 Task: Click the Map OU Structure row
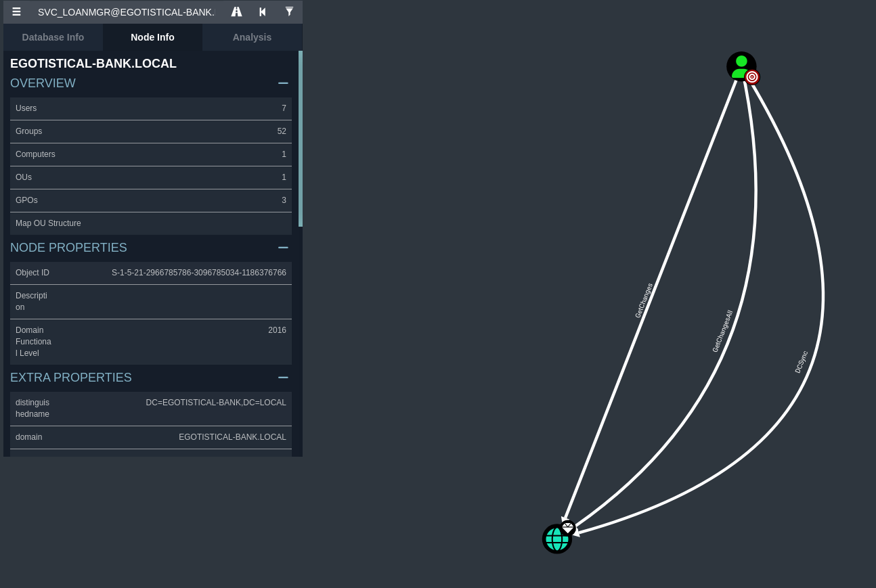pos(150,223)
